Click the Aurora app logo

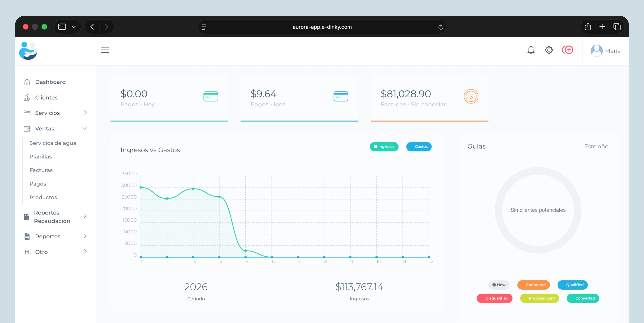[28, 51]
